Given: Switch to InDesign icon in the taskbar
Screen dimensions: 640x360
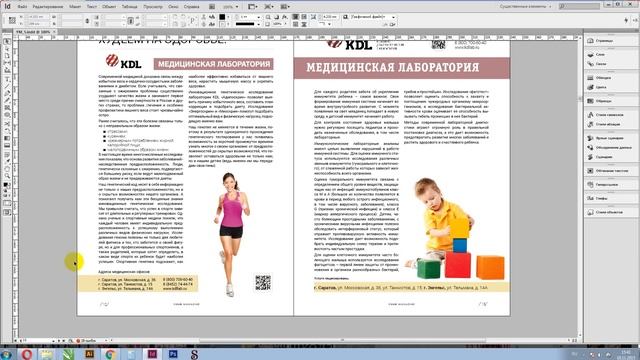Looking at the screenshot, I should tap(152, 354).
